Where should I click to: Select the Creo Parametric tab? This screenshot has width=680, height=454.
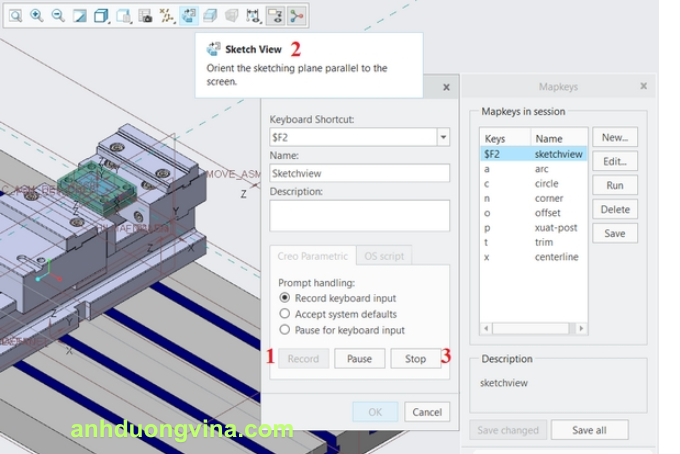click(312, 256)
